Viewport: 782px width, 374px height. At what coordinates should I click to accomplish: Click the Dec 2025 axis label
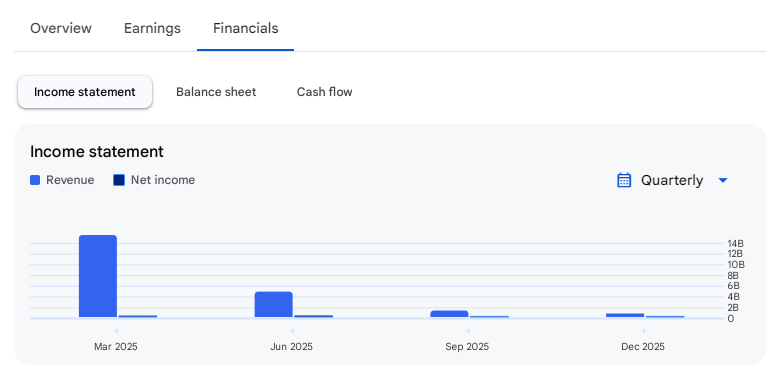(643, 347)
